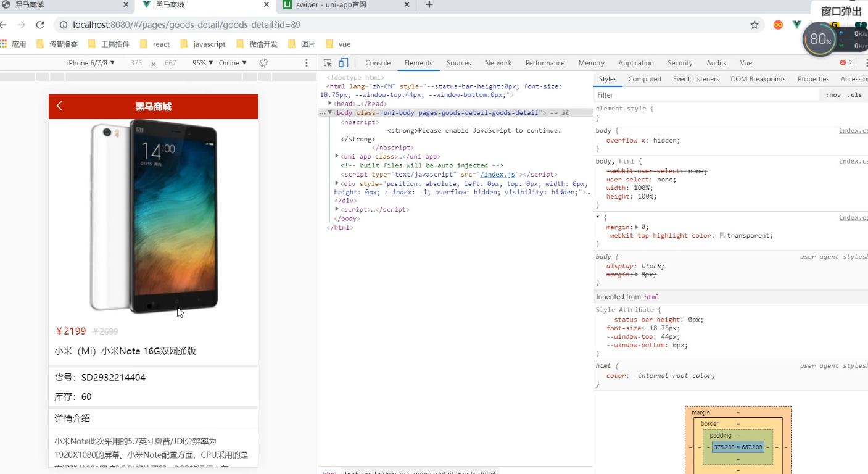The height and width of the screenshot is (474, 868).
Task: Click the device height 667 field
Action: coord(170,63)
